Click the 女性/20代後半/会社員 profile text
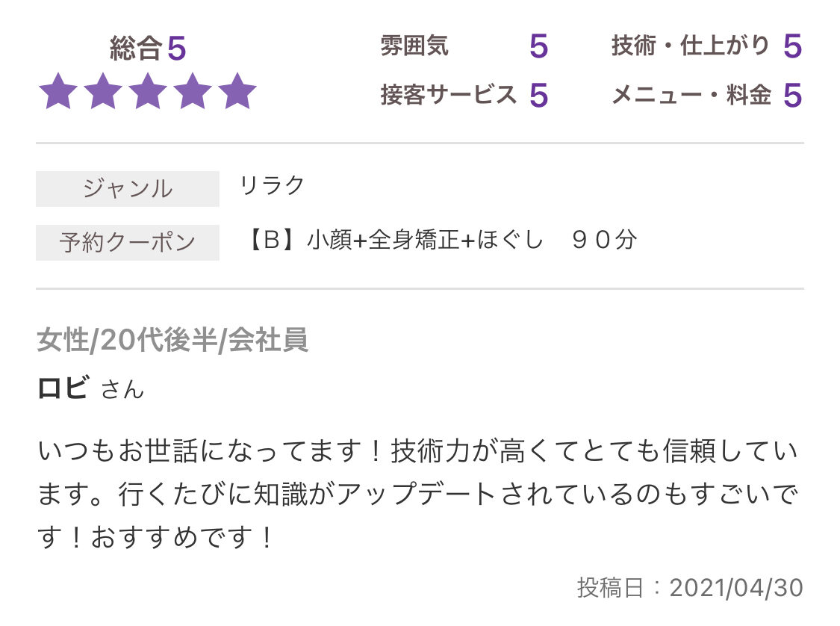The height and width of the screenshot is (626, 840). click(172, 340)
